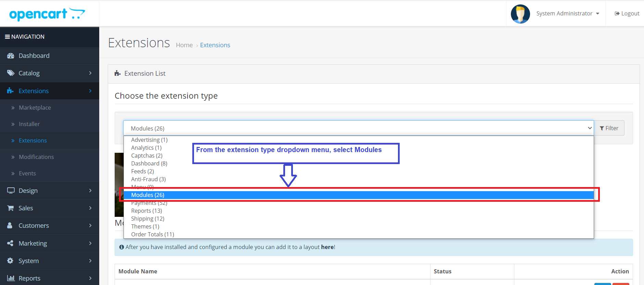Click the extension type select box
Screen dimensions: 644x285
[x=358, y=128]
